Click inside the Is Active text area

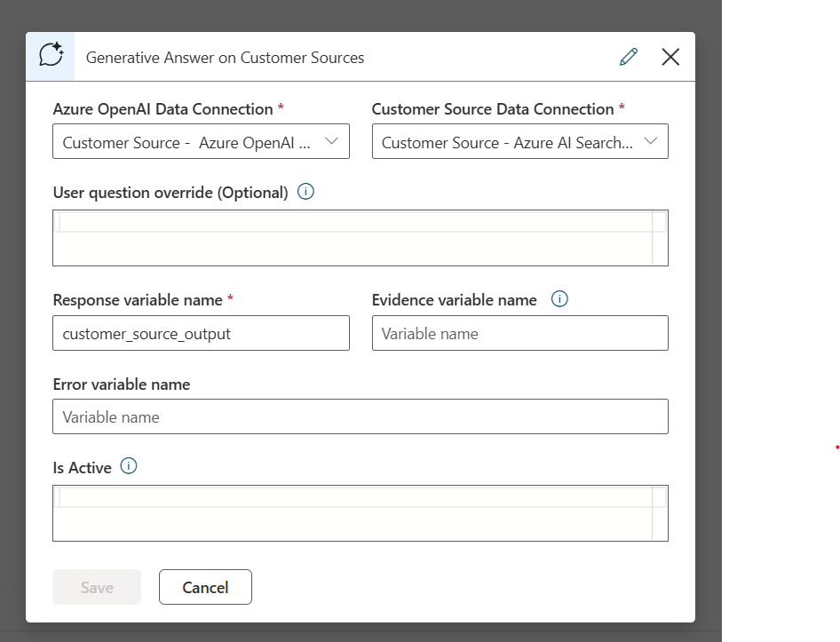[x=361, y=513]
